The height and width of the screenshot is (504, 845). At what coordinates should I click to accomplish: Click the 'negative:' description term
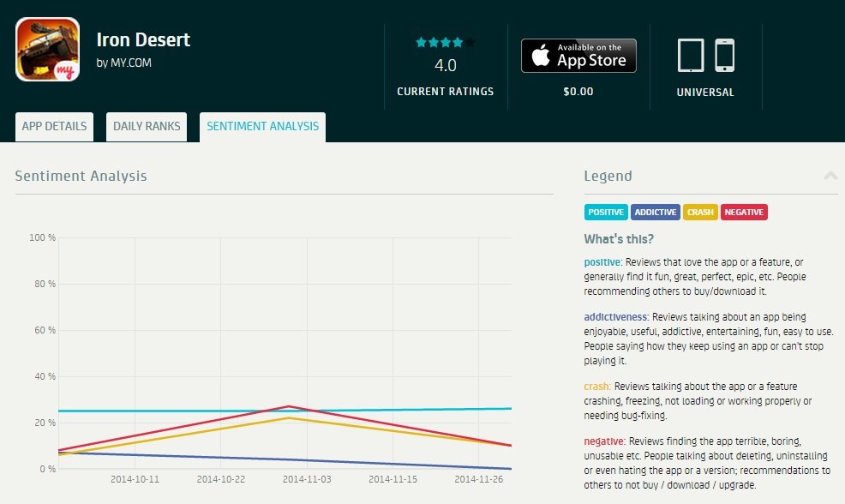(x=605, y=441)
